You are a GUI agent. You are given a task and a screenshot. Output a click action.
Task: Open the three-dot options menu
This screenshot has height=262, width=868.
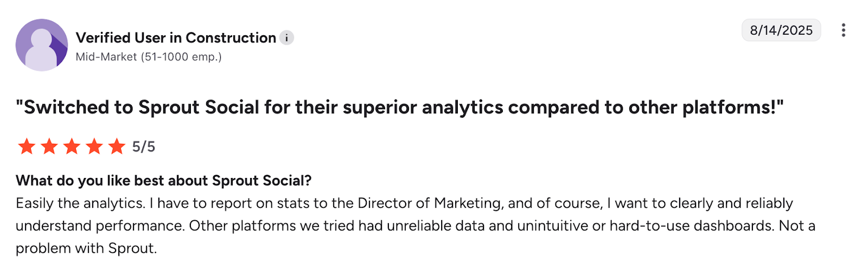(843, 30)
